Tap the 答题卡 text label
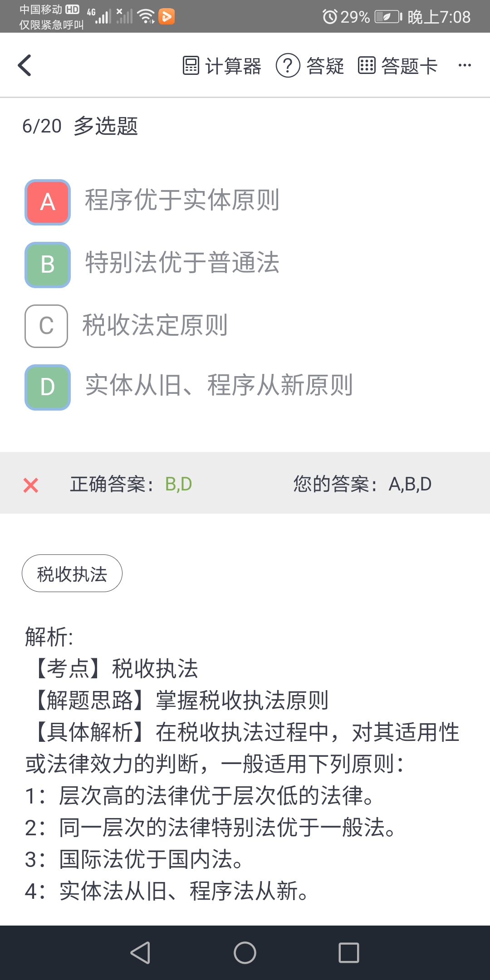The image size is (490, 980). (409, 66)
